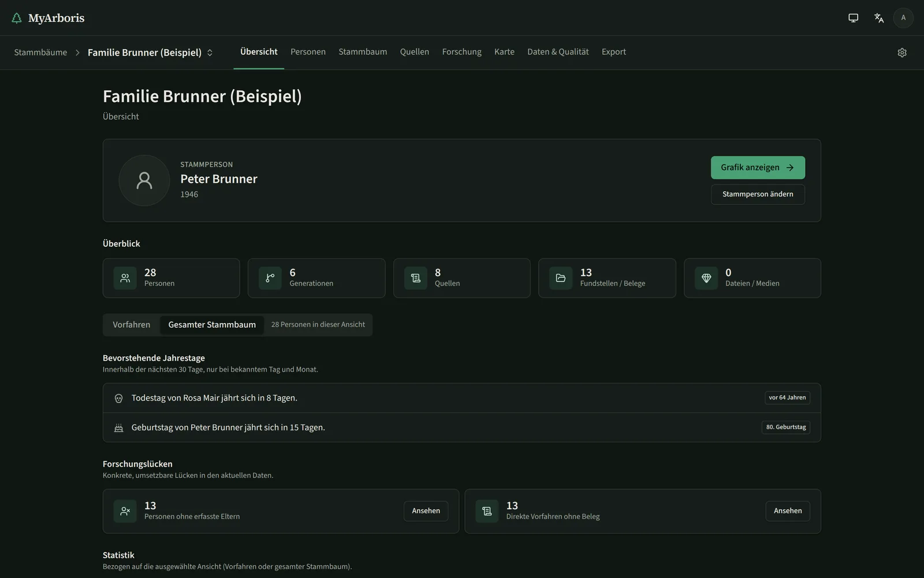Viewport: 924px width, 578px height.
Task: Click the Fundstellen folder icon
Action: (x=561, y=278)
